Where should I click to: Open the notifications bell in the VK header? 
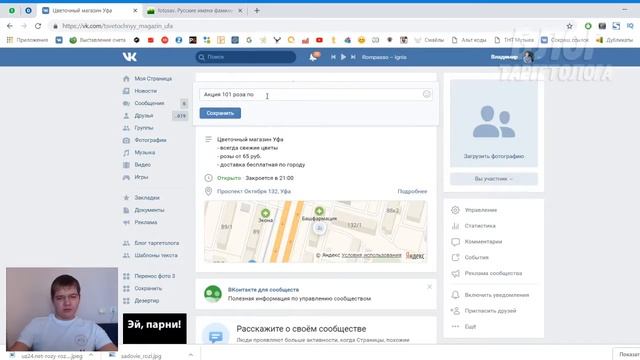tap(313, 57)
